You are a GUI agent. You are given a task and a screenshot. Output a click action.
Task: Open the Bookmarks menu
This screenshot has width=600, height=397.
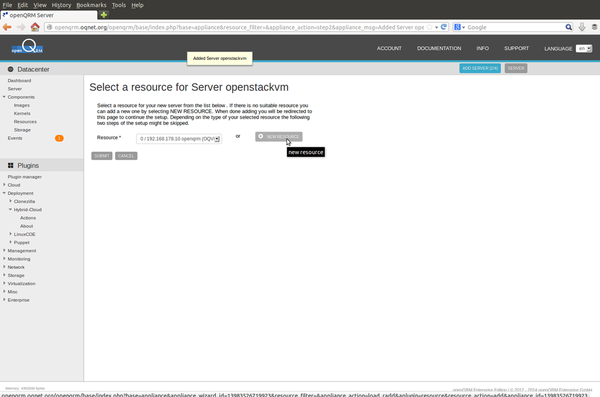91,5
